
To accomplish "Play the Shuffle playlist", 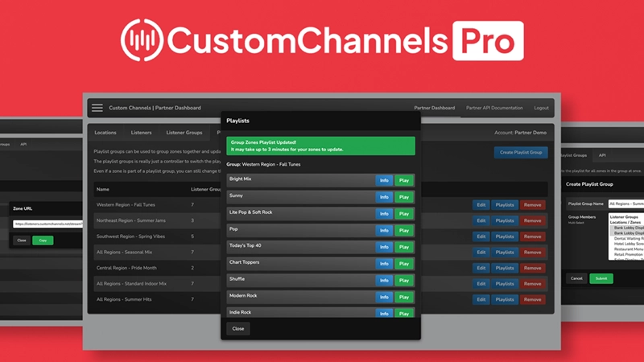I will click(404, 280).
